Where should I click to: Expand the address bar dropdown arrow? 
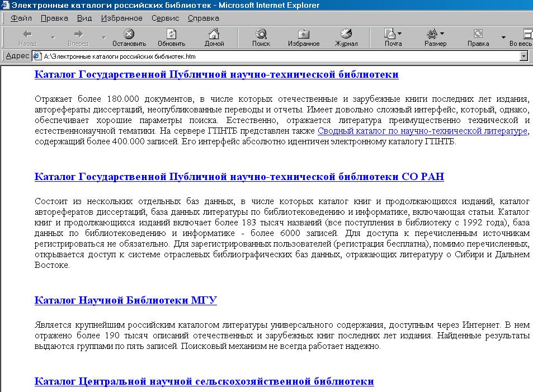pyautogui.click(x=523, y=56)
